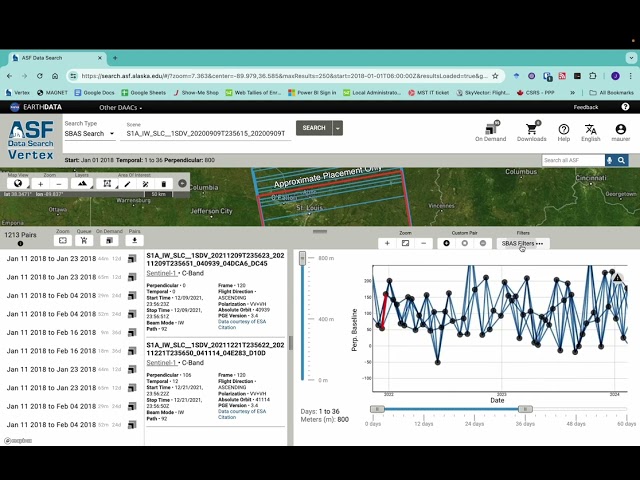Click the right temporal slider handle at 36 days
The image size is (640, 480).
(x=525, y=409)
